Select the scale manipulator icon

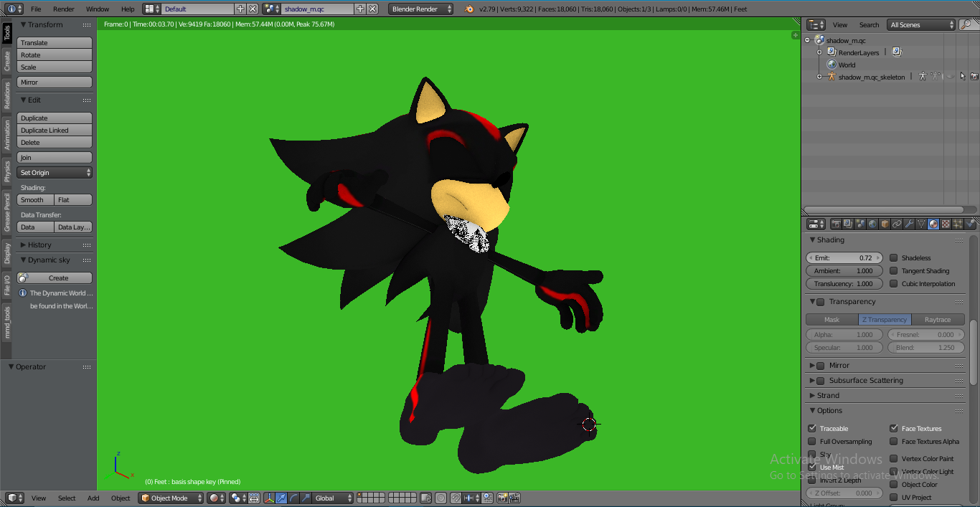click(x=306, y=498)
